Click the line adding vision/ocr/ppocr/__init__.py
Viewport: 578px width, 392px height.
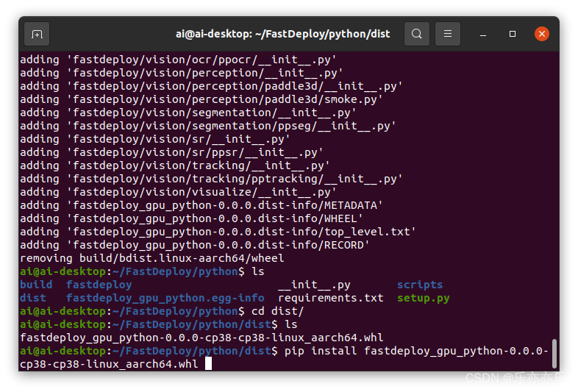pyautogui.click(x=178, y=60)
